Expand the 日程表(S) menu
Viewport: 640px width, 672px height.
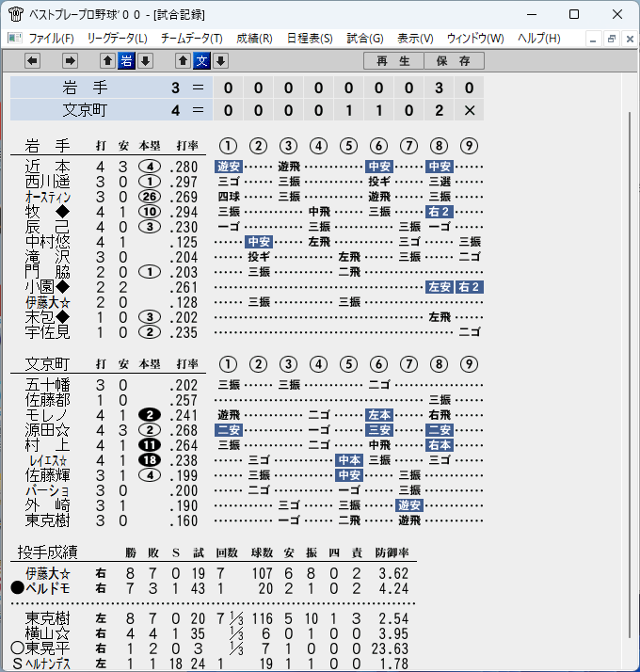pyautogui.click(x=310, y=39)
